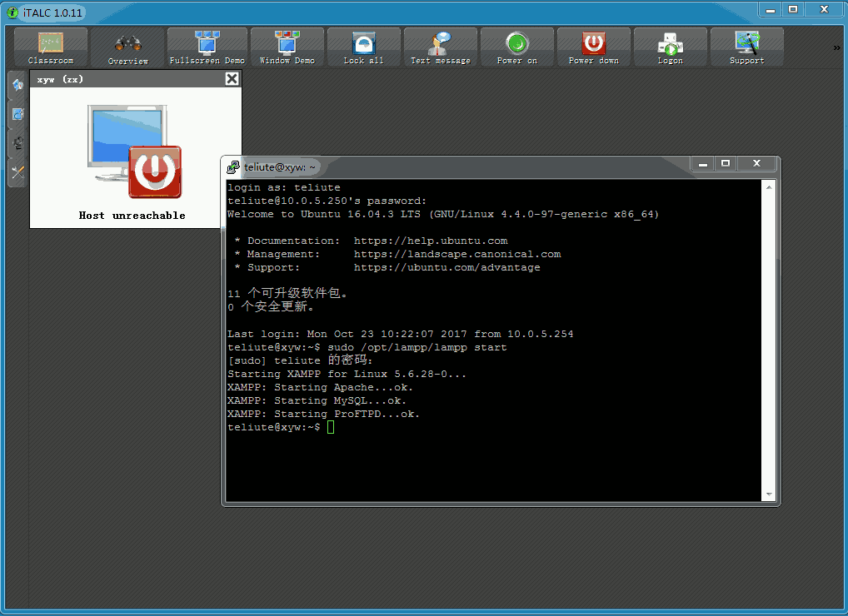
Task: Send a Text message to clients
Action: pyautogui.click(x=441, y=47)
